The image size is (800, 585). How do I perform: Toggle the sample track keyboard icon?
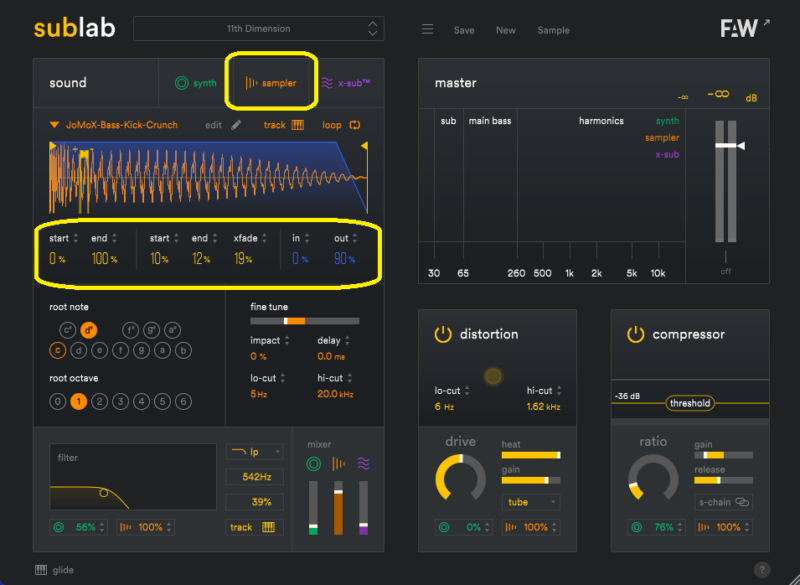click(x=297, y=125)
